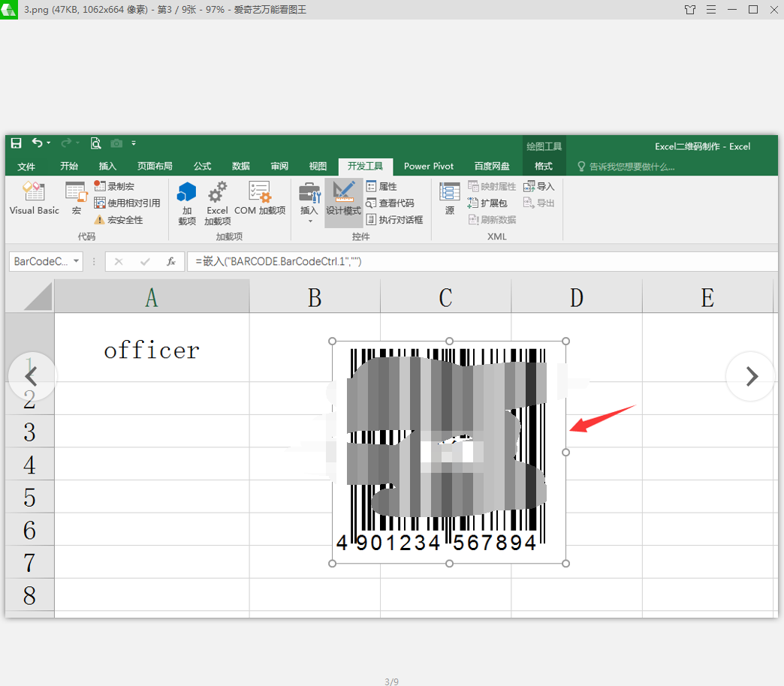
Task: Click Properties (属性) in Controls group
Action: coord(381,186)
